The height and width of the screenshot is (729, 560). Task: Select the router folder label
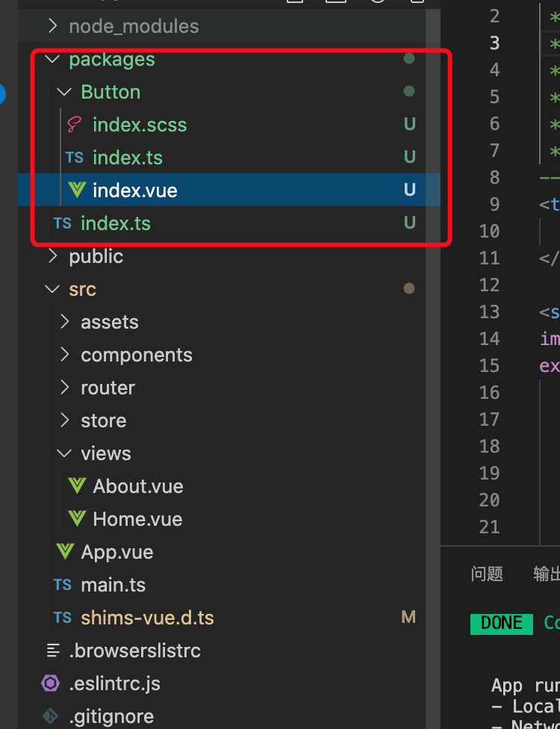tap(108, 387)
